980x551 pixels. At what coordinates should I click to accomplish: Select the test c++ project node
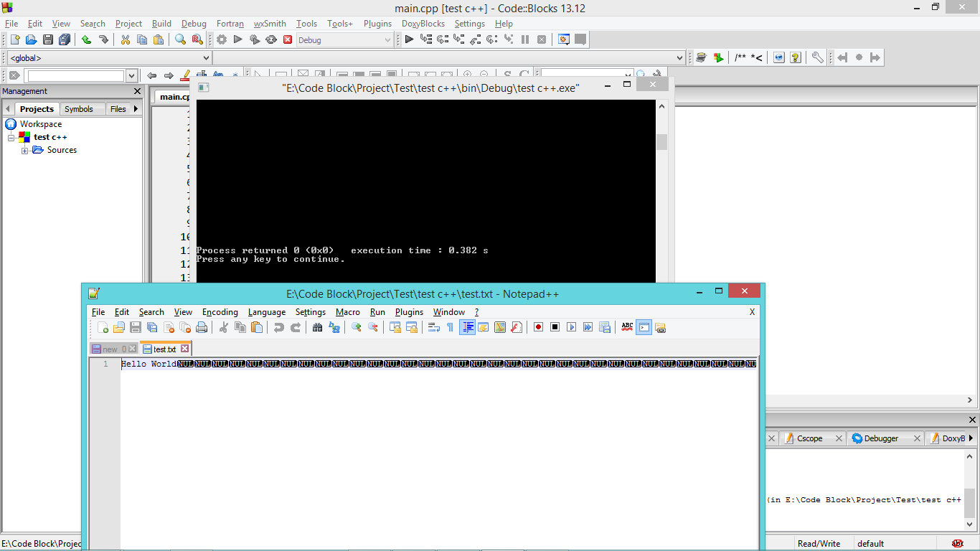point(50,137)
